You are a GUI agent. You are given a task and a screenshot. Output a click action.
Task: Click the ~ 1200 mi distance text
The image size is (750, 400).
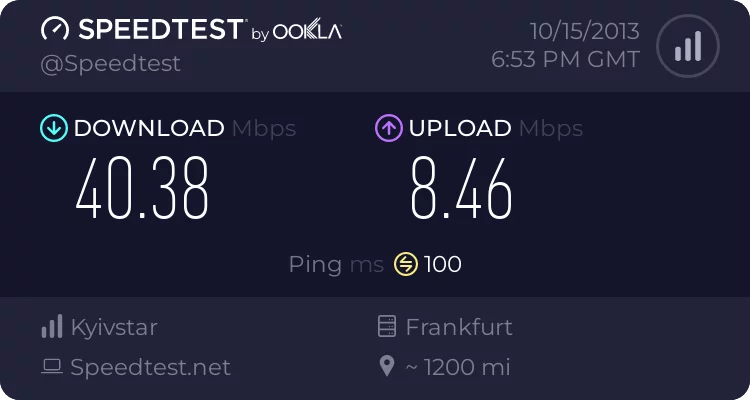458,367
